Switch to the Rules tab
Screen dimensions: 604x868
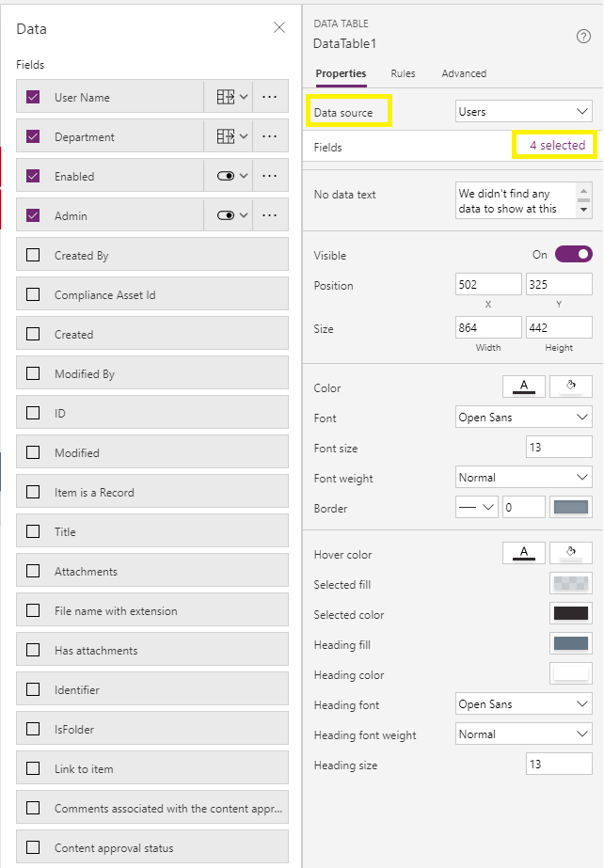point(403,73)
